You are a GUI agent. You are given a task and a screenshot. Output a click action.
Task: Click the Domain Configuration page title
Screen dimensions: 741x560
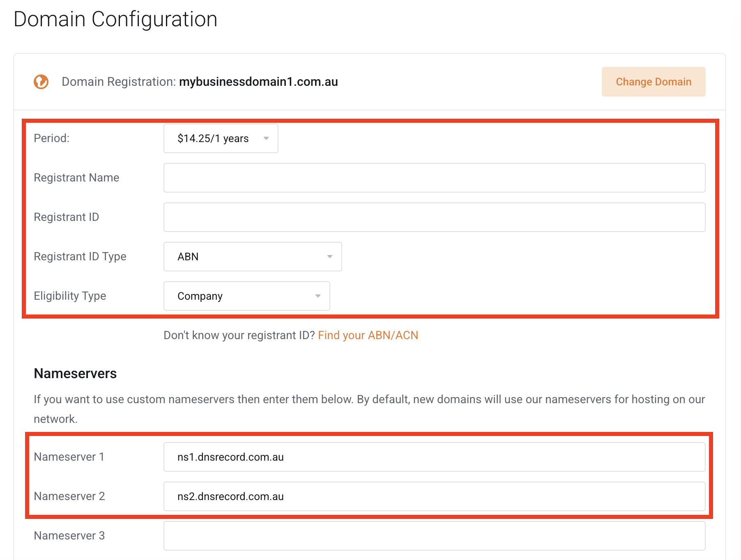[x=115, y=18]
